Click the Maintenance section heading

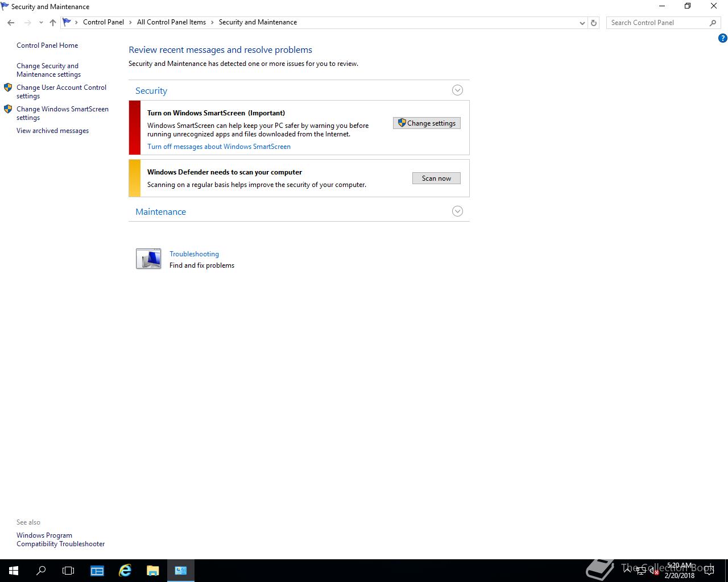coord(160,212)
